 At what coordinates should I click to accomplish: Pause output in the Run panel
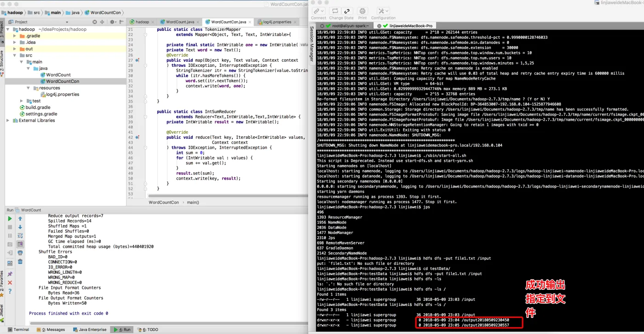tap(10, 235)
